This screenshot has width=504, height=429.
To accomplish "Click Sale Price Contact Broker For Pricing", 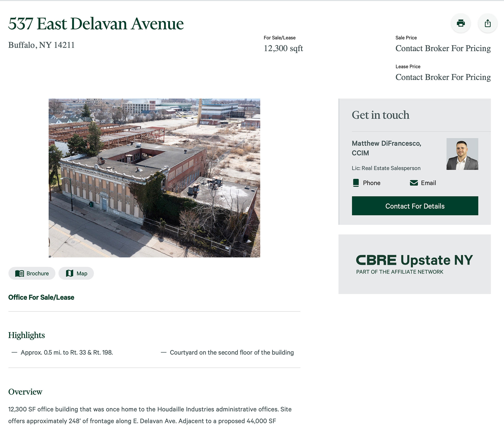I will (x=443, y=48).
